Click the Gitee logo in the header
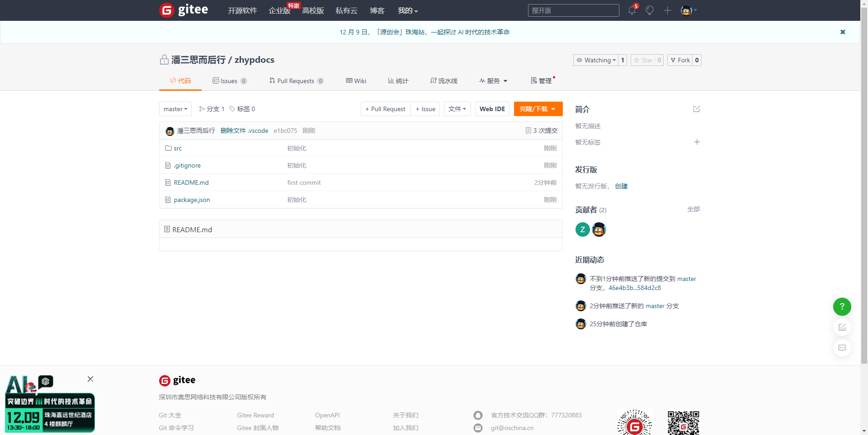 [x=184, y=10]
